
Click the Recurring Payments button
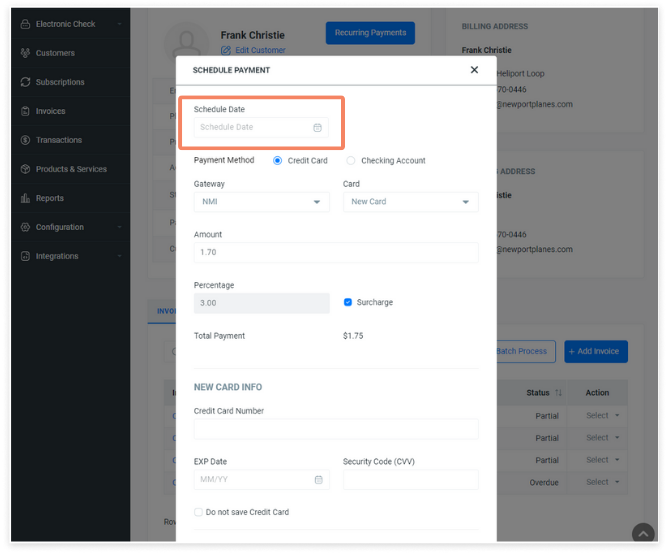[x=370, y=33]
